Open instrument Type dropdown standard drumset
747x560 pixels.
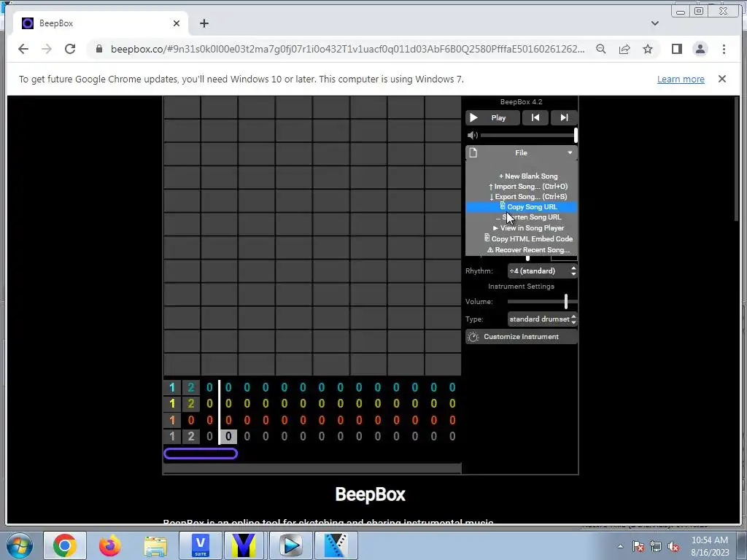543,319
